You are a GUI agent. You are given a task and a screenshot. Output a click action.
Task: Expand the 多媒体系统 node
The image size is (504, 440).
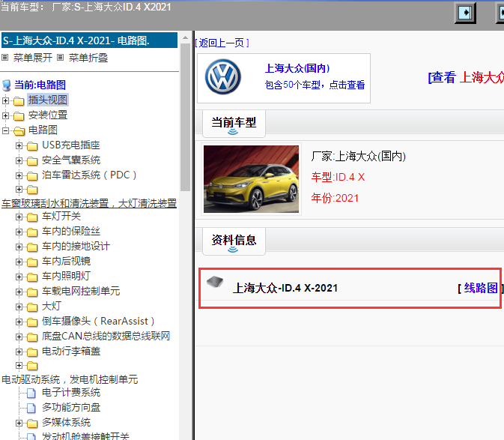pos(19,424)
